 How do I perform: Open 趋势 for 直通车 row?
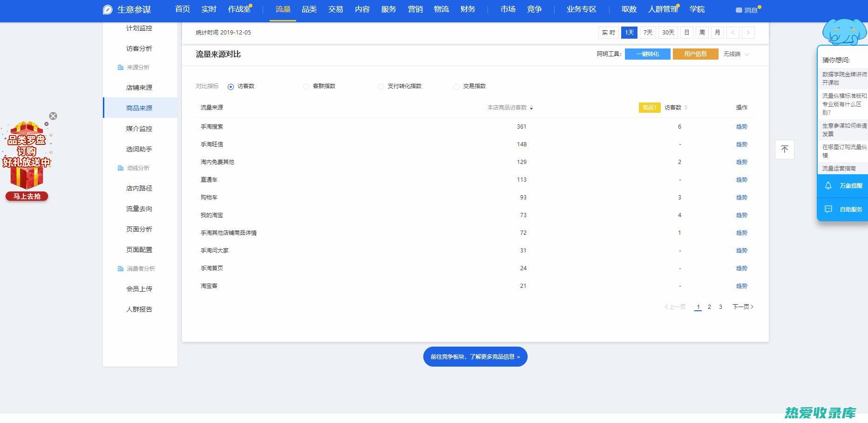[741, 180]
